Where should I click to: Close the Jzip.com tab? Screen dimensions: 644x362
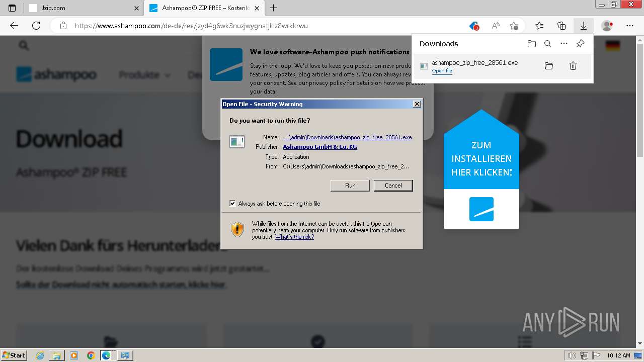tap(136, 8)
